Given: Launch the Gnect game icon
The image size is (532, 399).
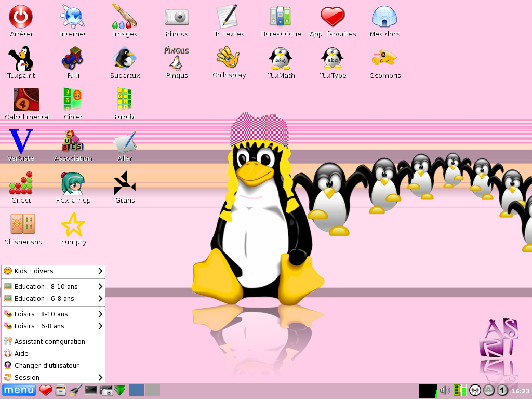Looking at the screenshot, I should click(21, 183).
